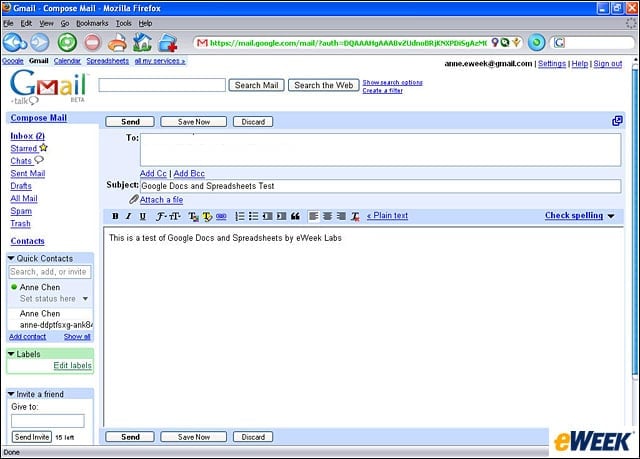The height and width of the screenshot is (459, 640).
Task: Collapse the Labels section
Action: click(x=11, y=354)
